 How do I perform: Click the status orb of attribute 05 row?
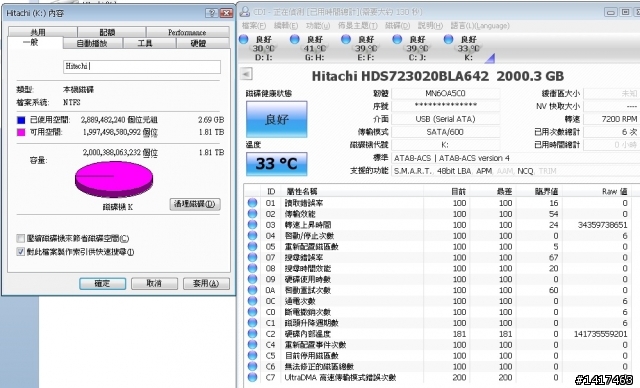click(x=252, y=246)
